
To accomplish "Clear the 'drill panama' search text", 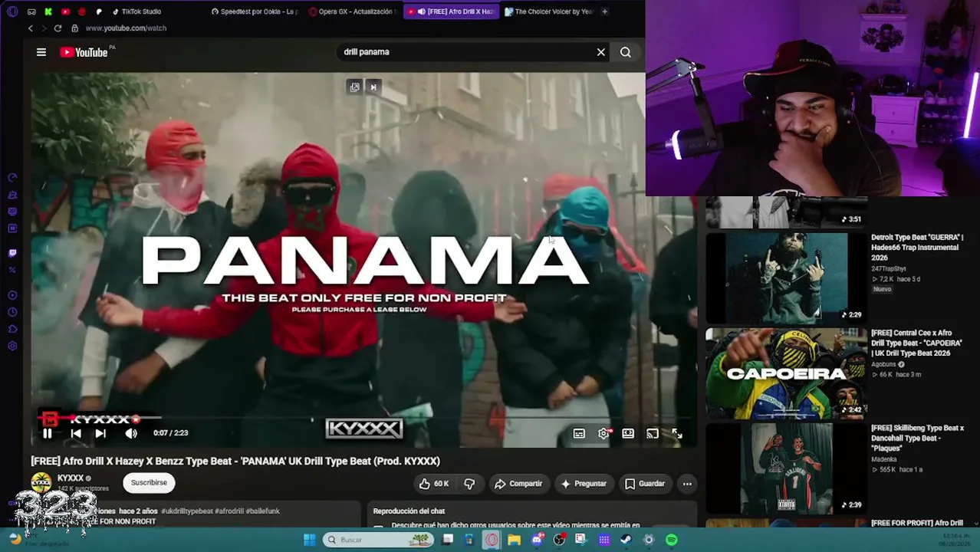I will coord(601,52).
